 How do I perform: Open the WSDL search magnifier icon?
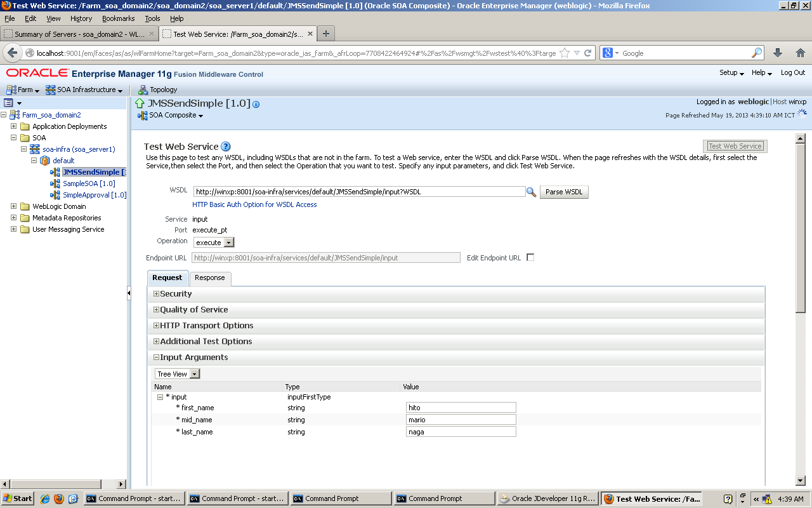click(x=532, y=192)
